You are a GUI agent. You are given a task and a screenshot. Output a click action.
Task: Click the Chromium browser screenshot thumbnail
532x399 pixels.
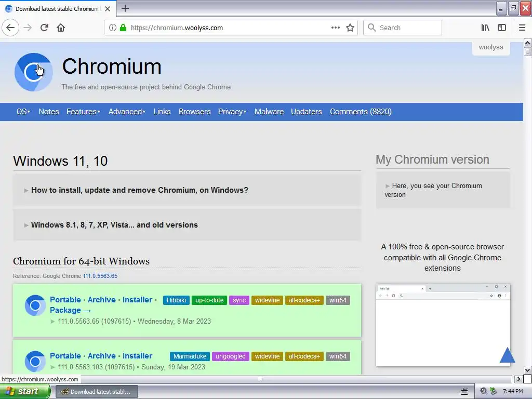(x=443, y=325)
